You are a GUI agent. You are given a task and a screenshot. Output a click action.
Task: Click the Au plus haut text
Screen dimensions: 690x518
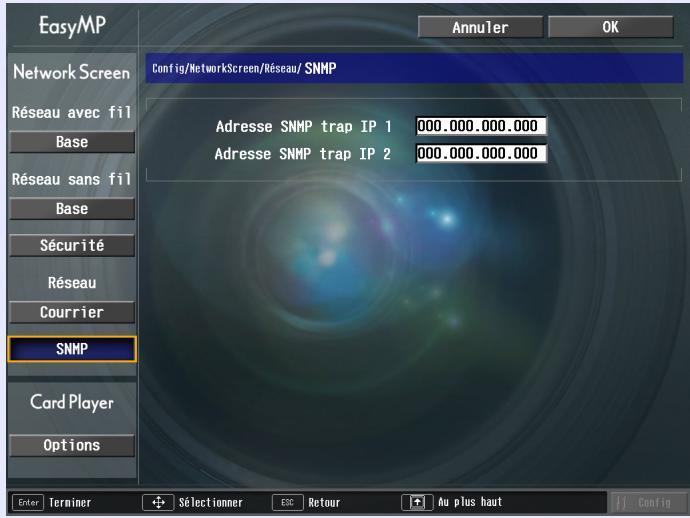coord(470,502)
